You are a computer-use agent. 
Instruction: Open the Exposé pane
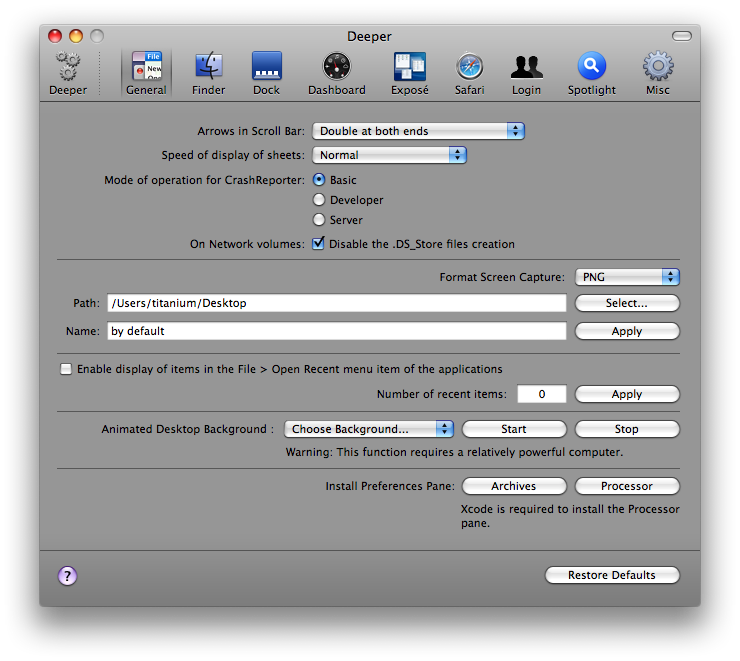(410, 74)
